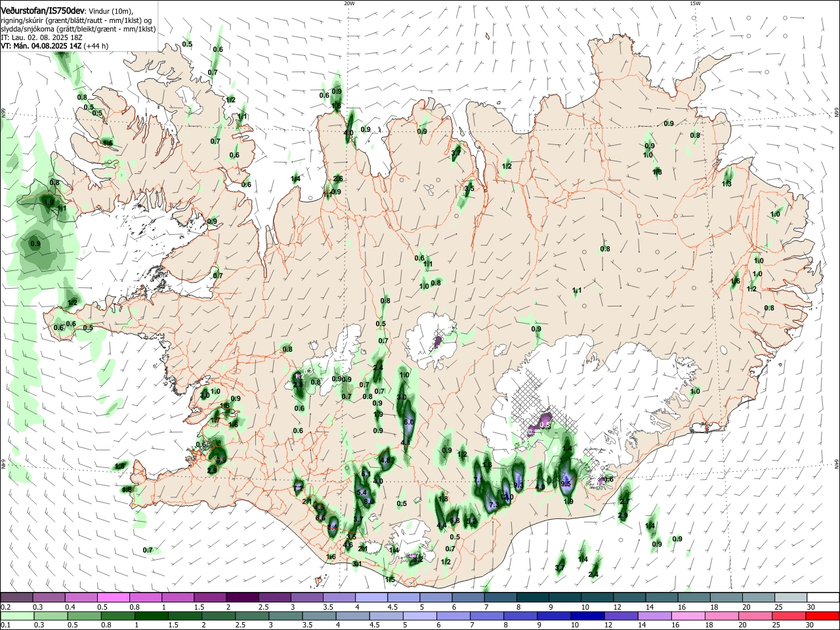Viewport: 840px width, 630px height.
Task: Click the 'slydda/snjókoma' legend description line
Action: pyautogui.click(x=78, y=29)
